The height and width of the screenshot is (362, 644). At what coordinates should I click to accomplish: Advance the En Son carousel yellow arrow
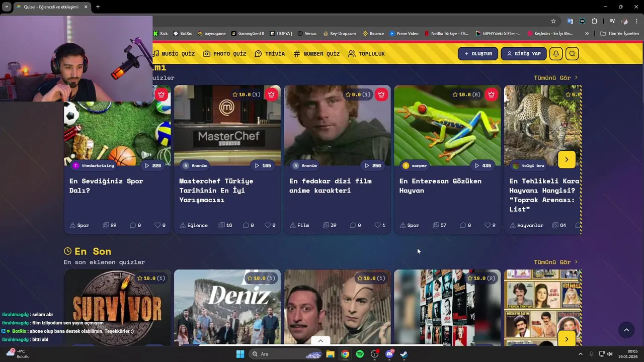[x=567, y=339]
